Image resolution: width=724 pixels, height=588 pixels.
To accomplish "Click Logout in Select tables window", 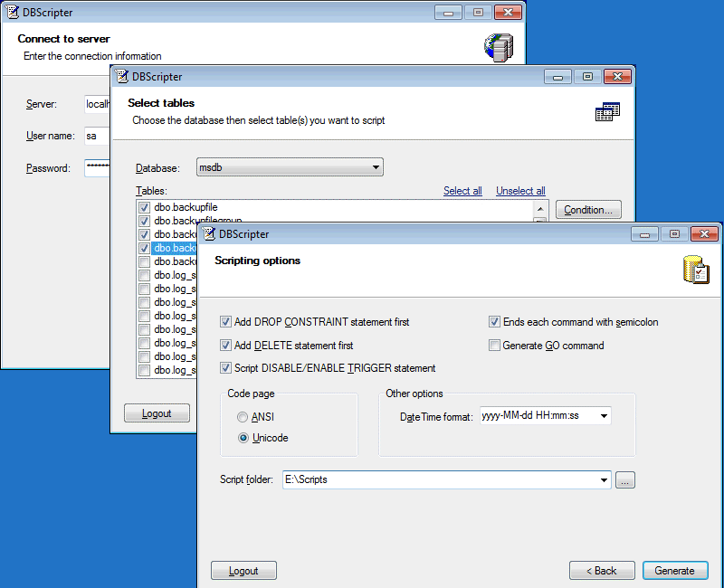I will tap(157, 413).
